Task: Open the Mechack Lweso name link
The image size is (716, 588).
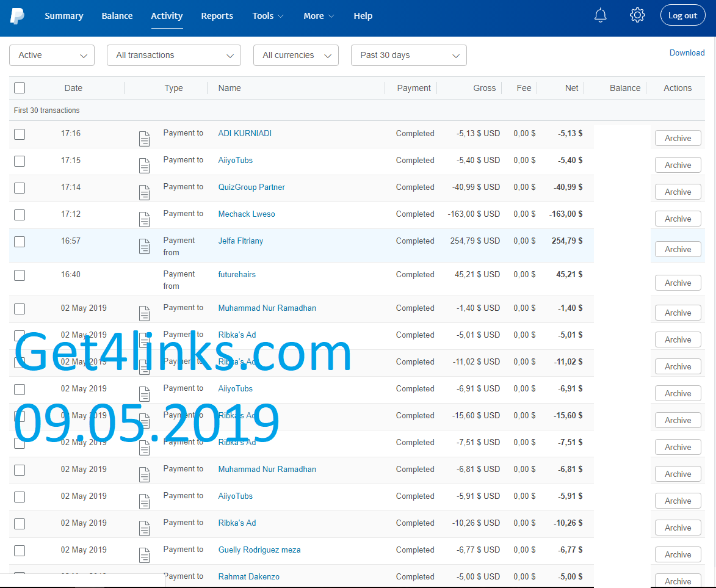Action: click(247, 214)
